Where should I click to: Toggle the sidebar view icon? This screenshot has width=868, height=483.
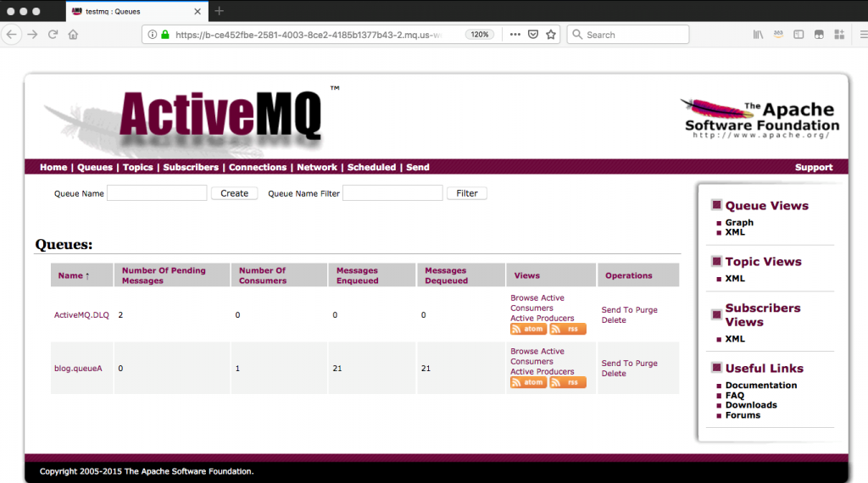coord(798,34)
